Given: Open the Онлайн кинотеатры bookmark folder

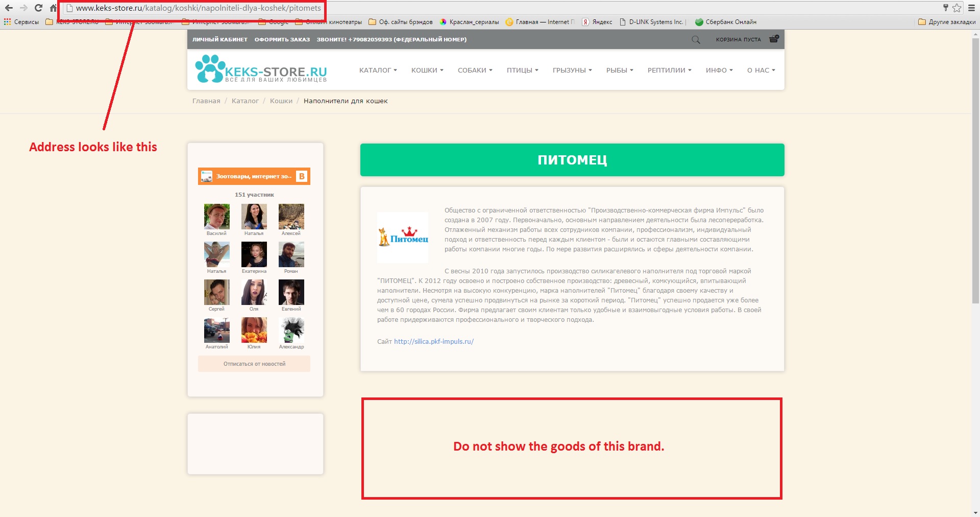Looking at the screenshot, I should pos(328,22).
